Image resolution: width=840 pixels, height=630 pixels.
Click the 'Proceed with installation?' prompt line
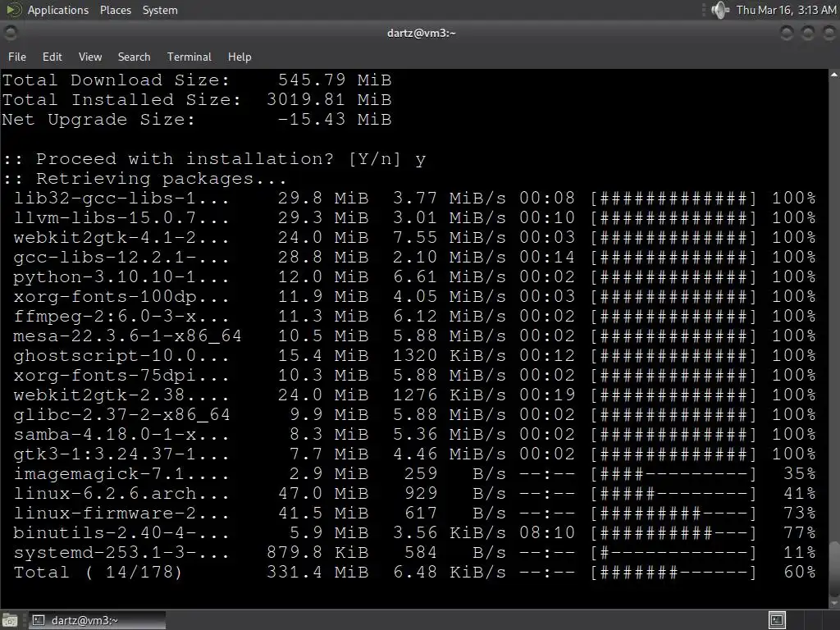click(x=214, y=159)
